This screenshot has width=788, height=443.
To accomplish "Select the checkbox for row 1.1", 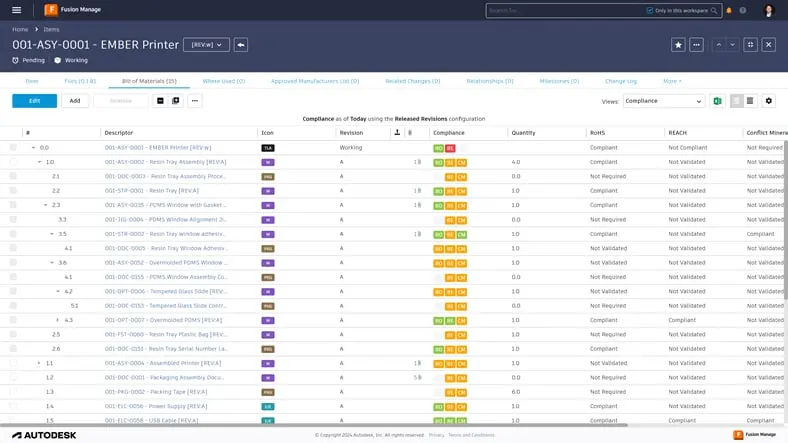I will [13, 363].
